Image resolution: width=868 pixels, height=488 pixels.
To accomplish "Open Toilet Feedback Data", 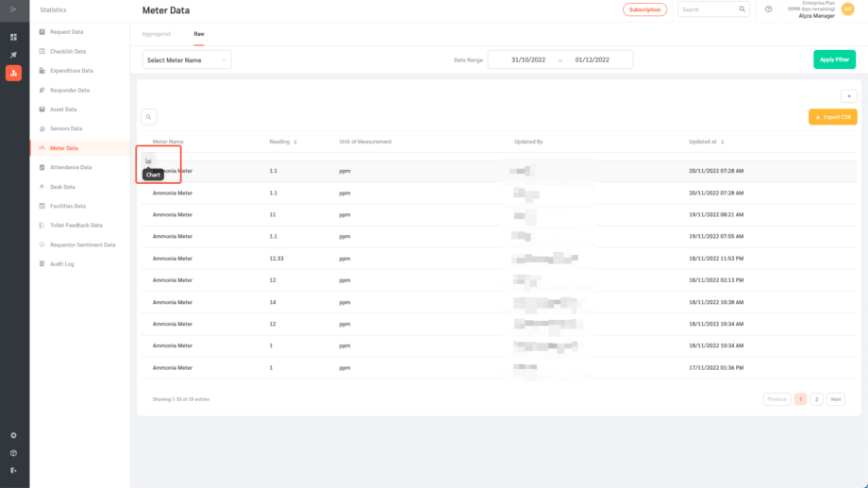I will (75, 226).
